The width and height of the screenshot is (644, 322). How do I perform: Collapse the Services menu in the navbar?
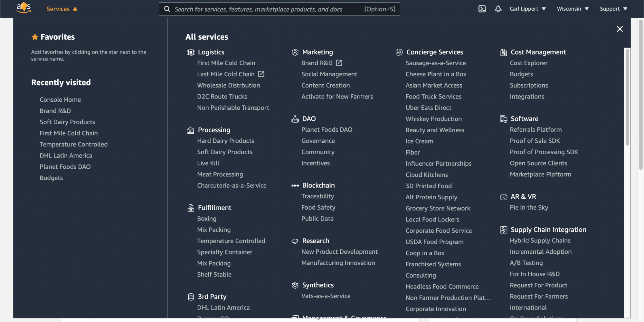coord(62,9)
